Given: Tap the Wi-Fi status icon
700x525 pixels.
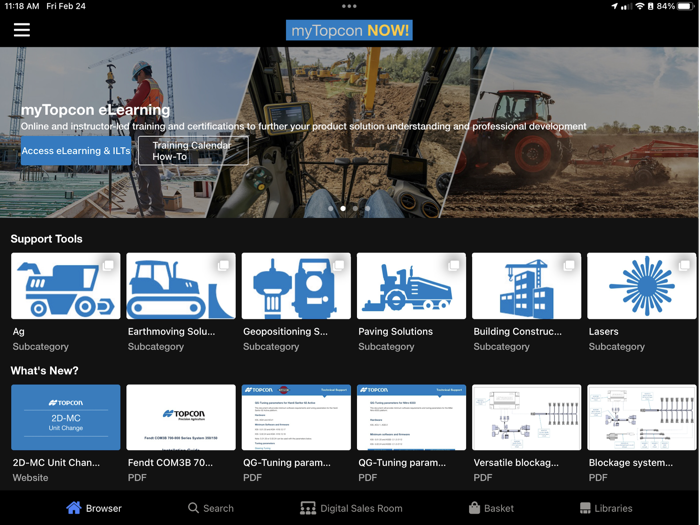Looking at the screenshot, I should [640, 6].
